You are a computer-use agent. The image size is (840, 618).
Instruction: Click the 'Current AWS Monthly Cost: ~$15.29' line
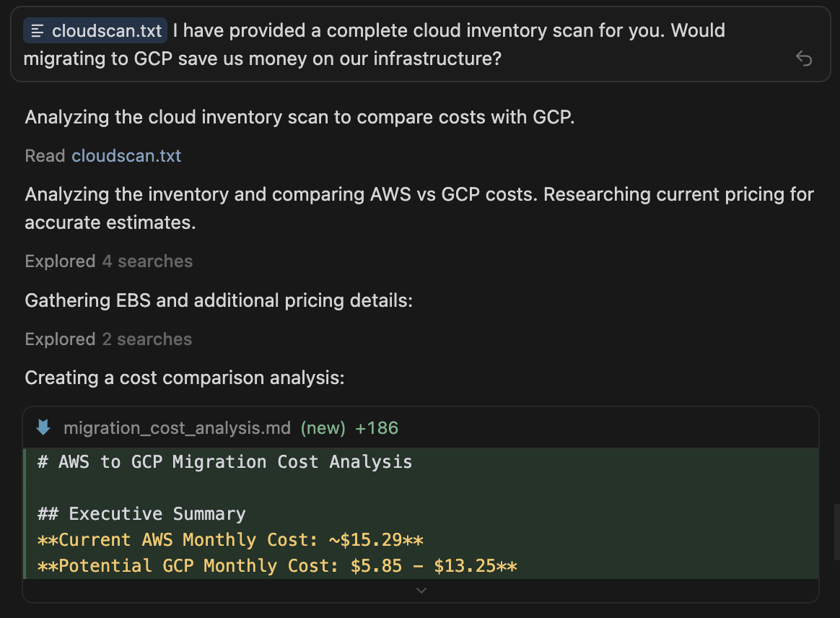point(230,540)
